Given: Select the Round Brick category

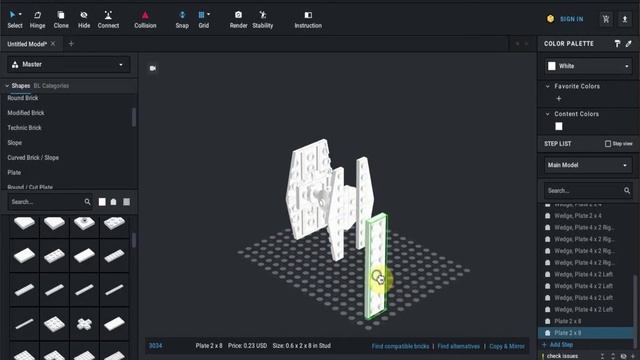Looking at the screenshot, I should point(23,98).
